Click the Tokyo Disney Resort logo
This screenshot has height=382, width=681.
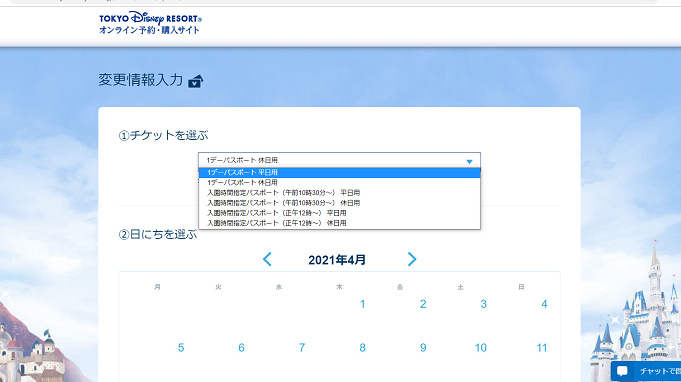pyautogui.click(x=150, y=23)
